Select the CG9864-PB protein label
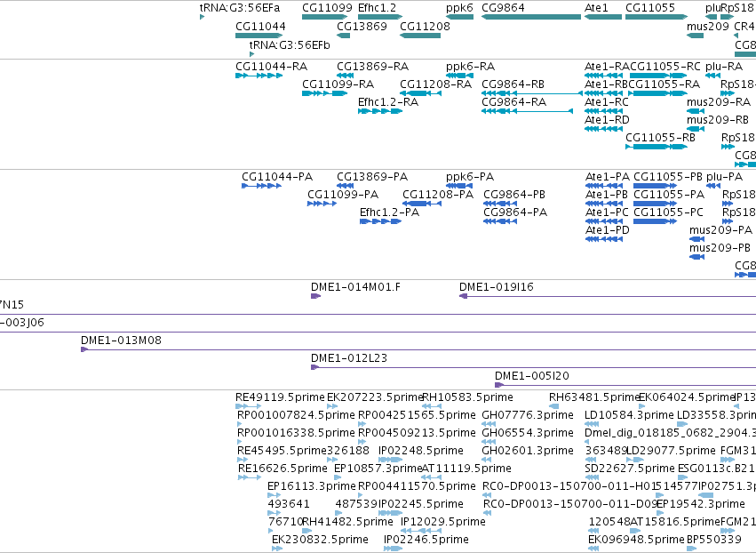 click(x=514, y=195)
